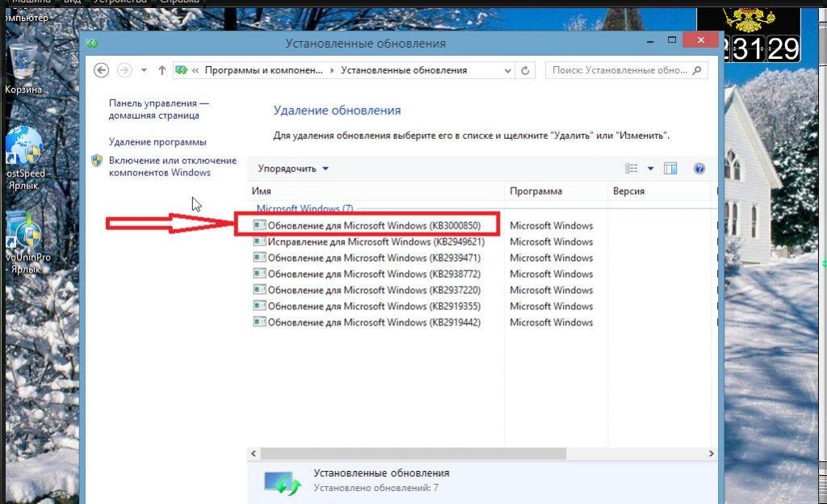
Task: Open the help question mark icon
Action: [x=699, y=169]
